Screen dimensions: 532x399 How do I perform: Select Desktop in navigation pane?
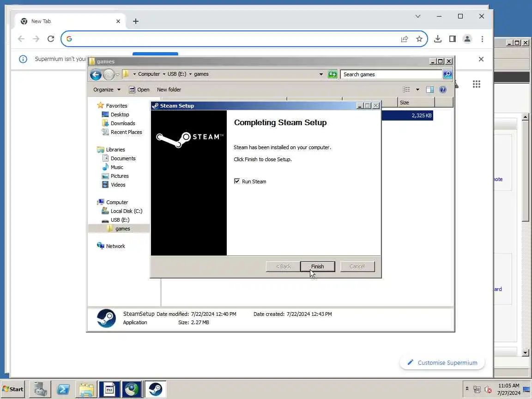115,115
